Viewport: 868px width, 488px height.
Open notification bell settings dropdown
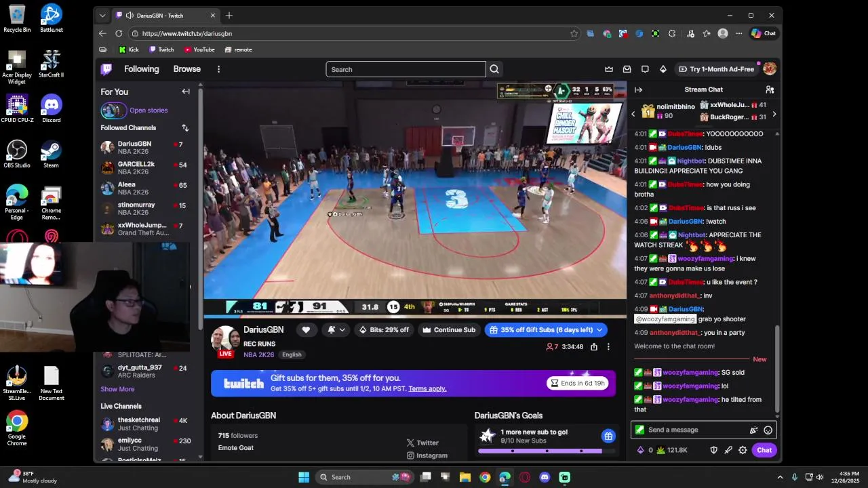[336, 330]
